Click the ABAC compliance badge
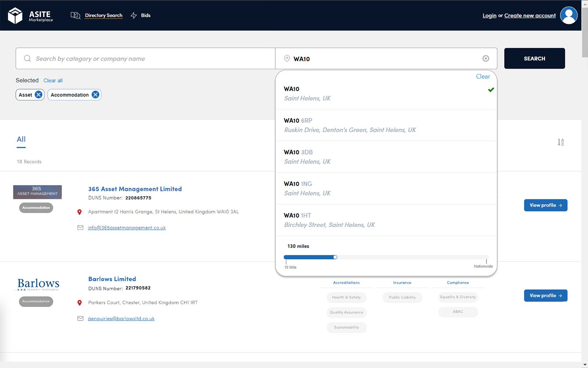 [x=458, y=312]
